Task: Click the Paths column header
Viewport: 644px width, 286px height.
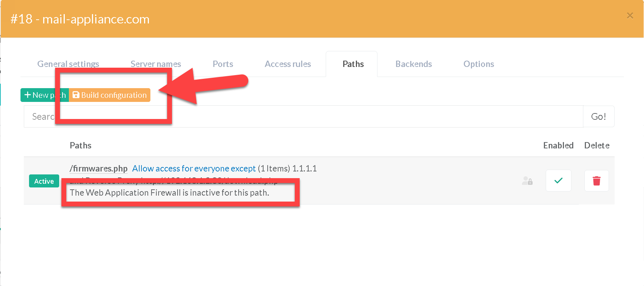Action: click(80, 145)
